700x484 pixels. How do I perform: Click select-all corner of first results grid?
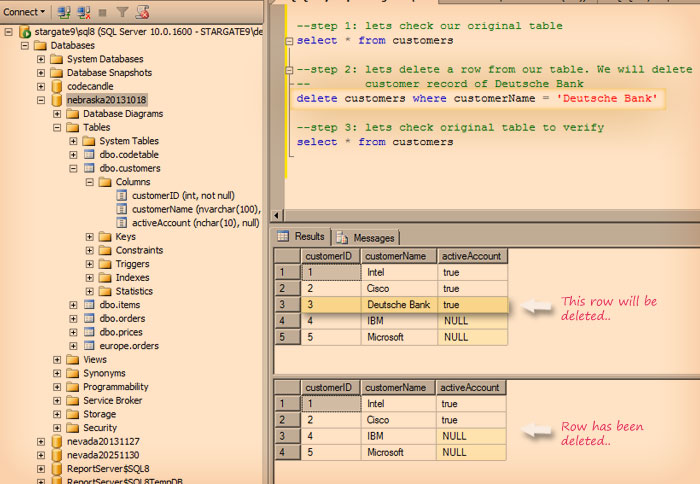288,256
